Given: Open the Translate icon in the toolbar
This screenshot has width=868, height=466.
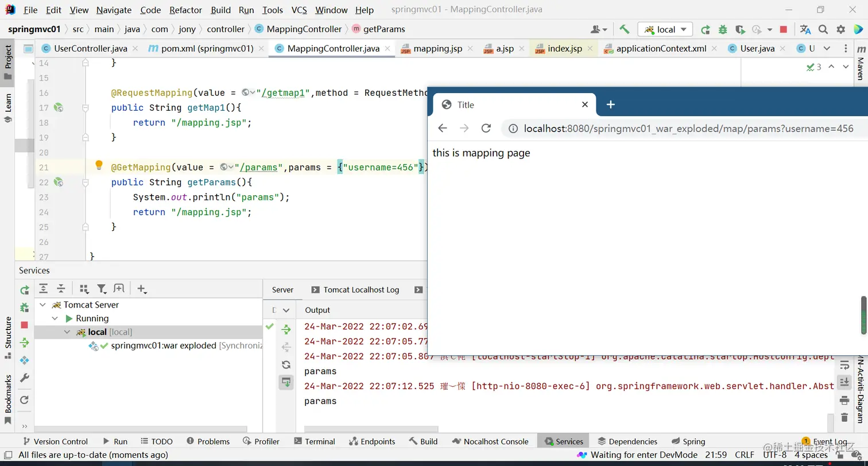Looking at the screenshot, I should coord(805,29).
